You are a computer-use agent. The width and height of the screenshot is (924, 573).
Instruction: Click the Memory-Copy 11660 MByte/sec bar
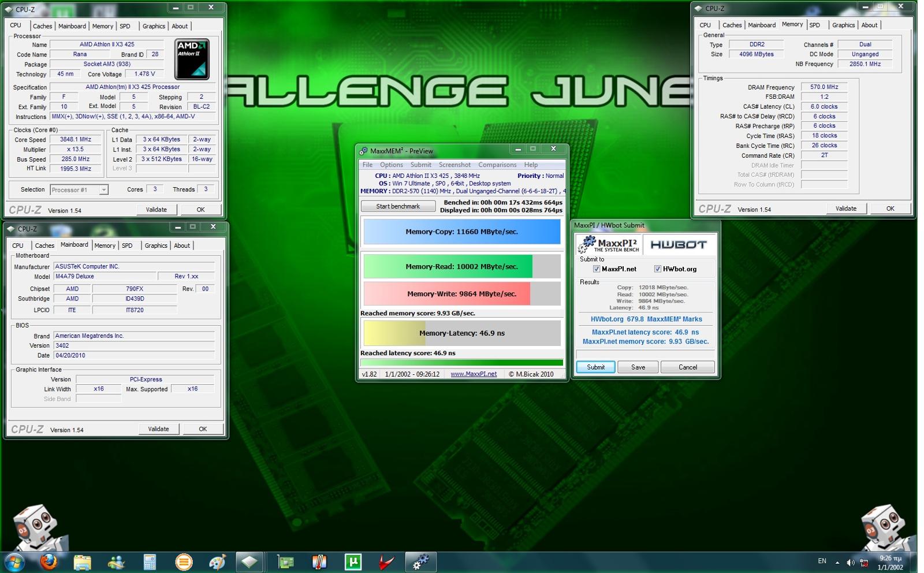click(x=461, y=232)
